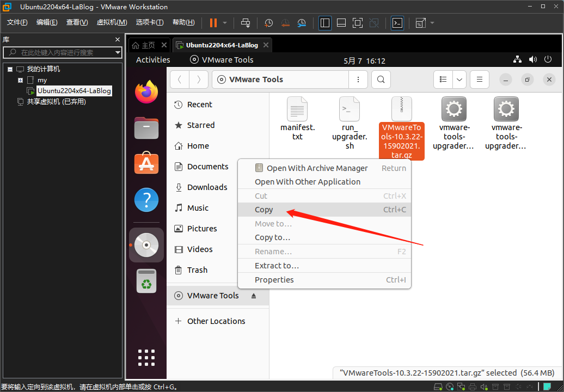Click the volume icon in Ubuntu top bar
This screenshot has height=392, width=564.
coord(533,59)
